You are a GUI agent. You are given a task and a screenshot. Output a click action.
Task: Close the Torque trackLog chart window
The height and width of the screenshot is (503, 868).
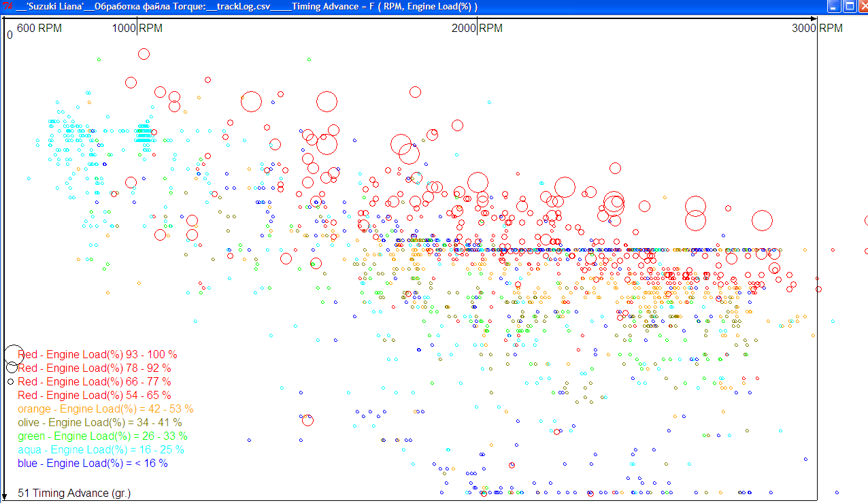862,7
